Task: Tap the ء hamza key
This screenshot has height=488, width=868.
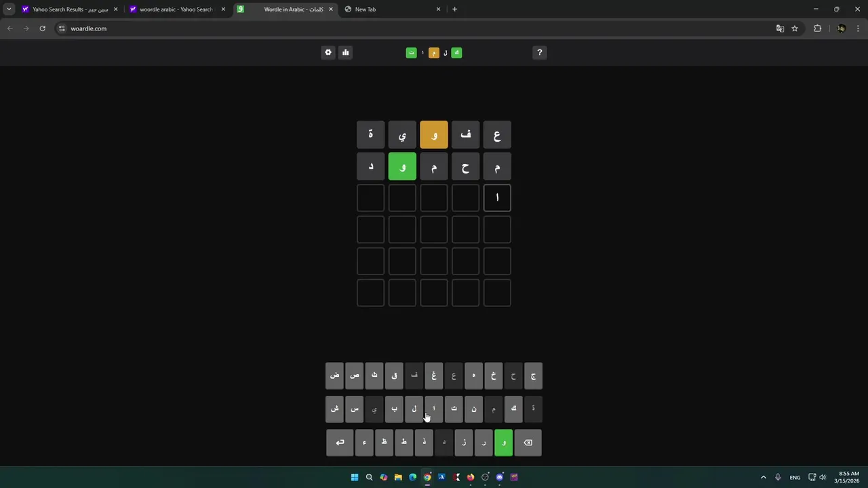Action: (364, 443)
